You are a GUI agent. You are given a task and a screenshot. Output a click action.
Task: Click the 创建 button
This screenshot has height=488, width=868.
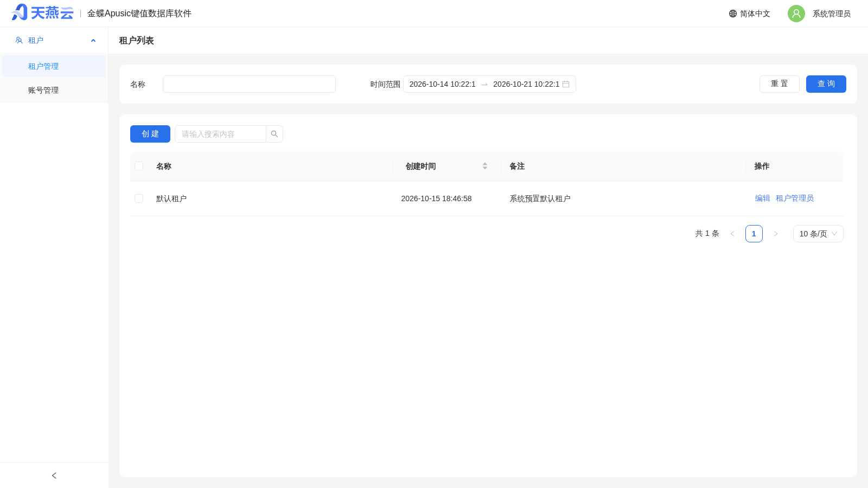(x=150, y=134)
